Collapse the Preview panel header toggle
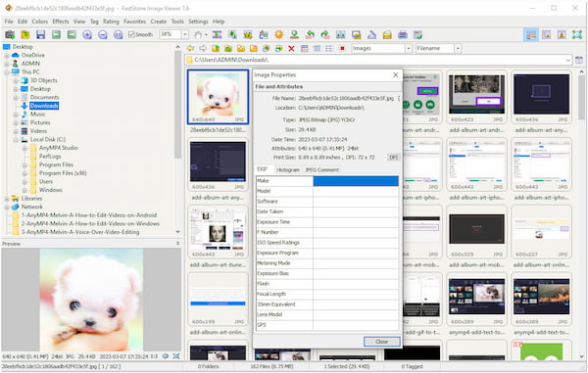Viewport: 588px width, 373px height. pyautogui.click(x=177, y=244)
